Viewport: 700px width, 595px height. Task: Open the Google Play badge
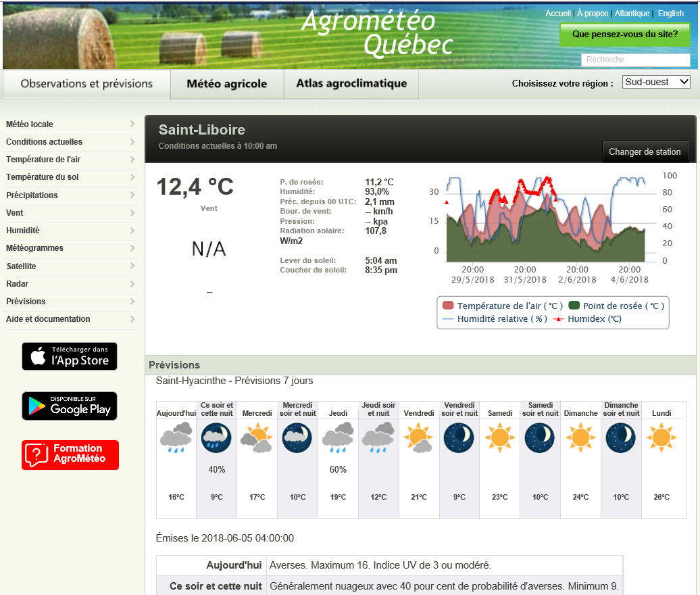tap(70, 406)
